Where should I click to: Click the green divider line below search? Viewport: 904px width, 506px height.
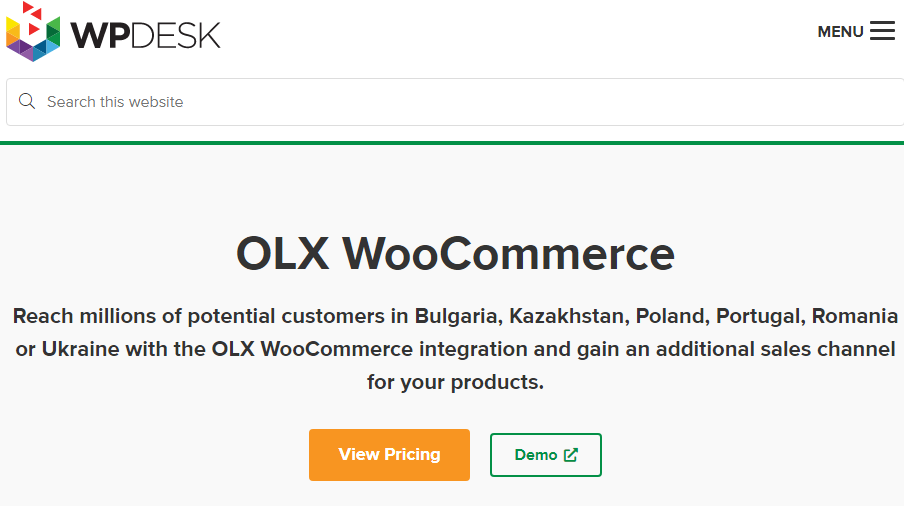click(452, 143)
